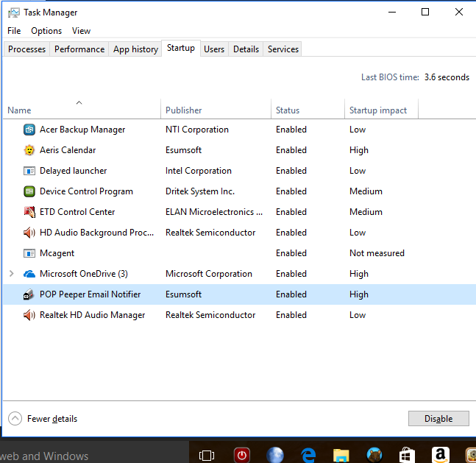Click the ETD Control Center icon
The height and width of the screenshot is (463, 476).
[29, 212]
